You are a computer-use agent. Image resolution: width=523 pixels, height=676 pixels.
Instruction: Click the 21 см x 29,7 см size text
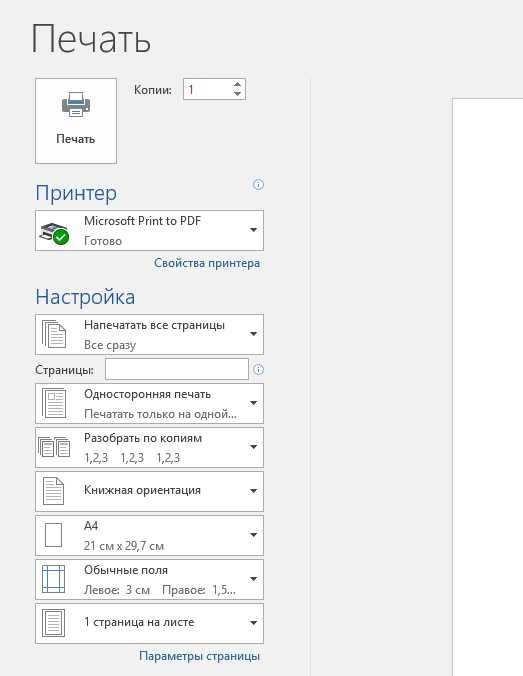tap(124, 546)
